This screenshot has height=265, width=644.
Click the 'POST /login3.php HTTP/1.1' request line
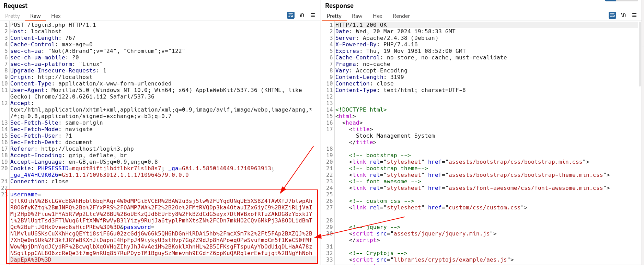(x=53, y=25)
